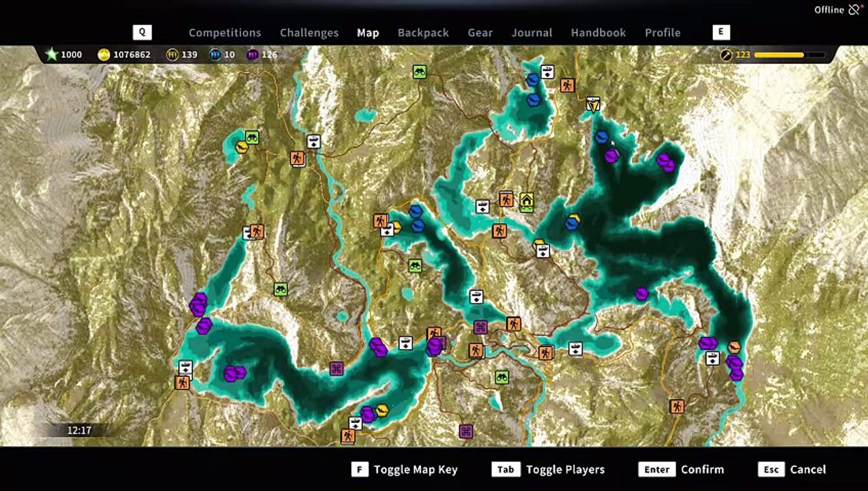The image size is (868, 491).
Task: Click the green star level icon
Action: pos(52,55)
